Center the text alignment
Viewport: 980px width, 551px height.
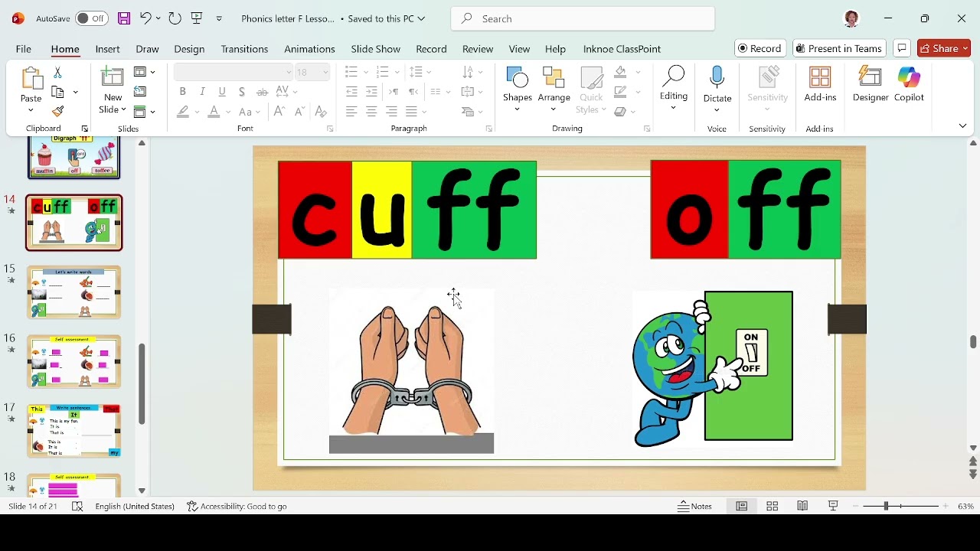pyautogui.click(x=372, y=112)
